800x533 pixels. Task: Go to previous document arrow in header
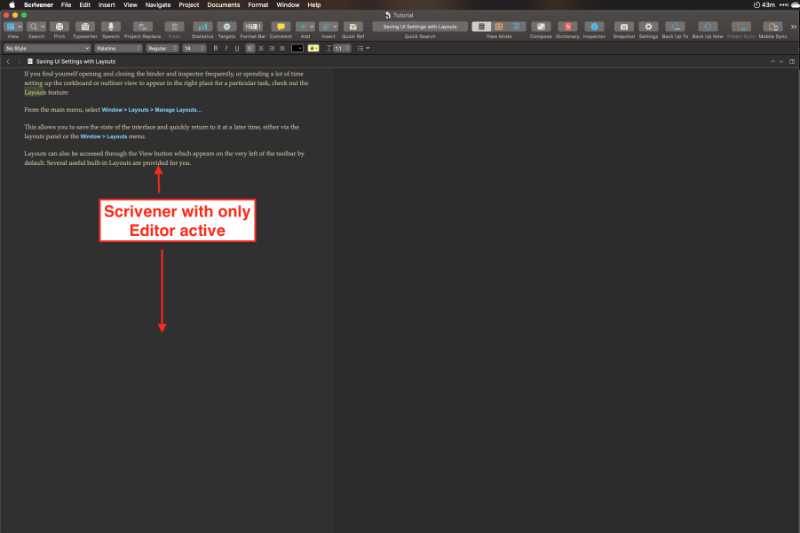click(x=772, y=61)
